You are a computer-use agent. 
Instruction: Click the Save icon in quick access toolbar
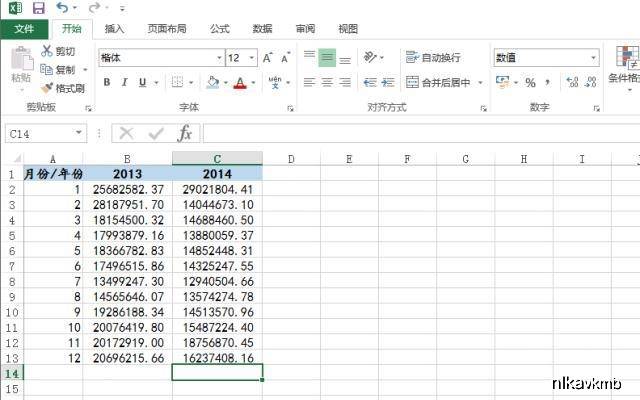point(39,8)
